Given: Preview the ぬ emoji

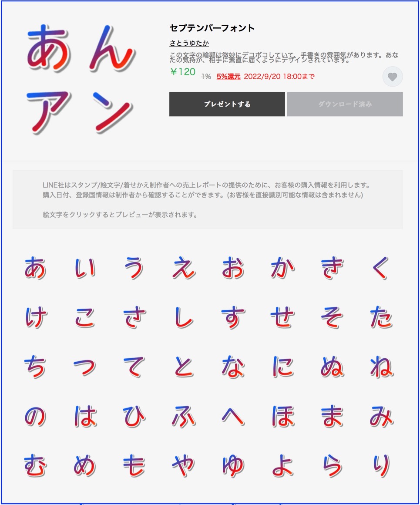Looking at the screenshot, I should [332, 367].
